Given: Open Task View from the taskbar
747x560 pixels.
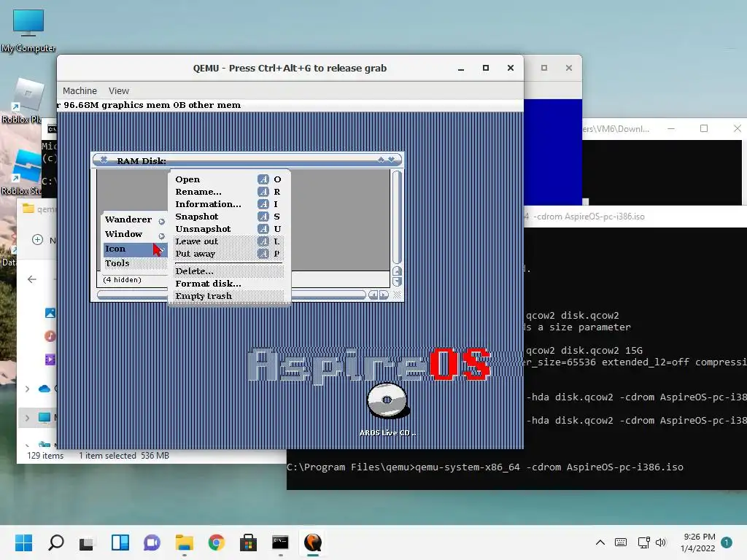Looking at the screenshot, I should click(x=88, y=542).
